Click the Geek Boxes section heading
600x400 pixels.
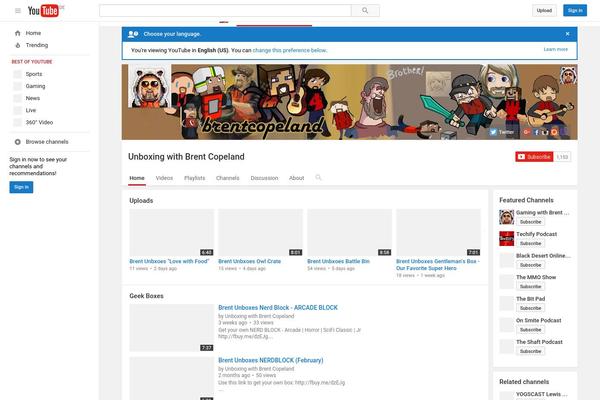146,296
